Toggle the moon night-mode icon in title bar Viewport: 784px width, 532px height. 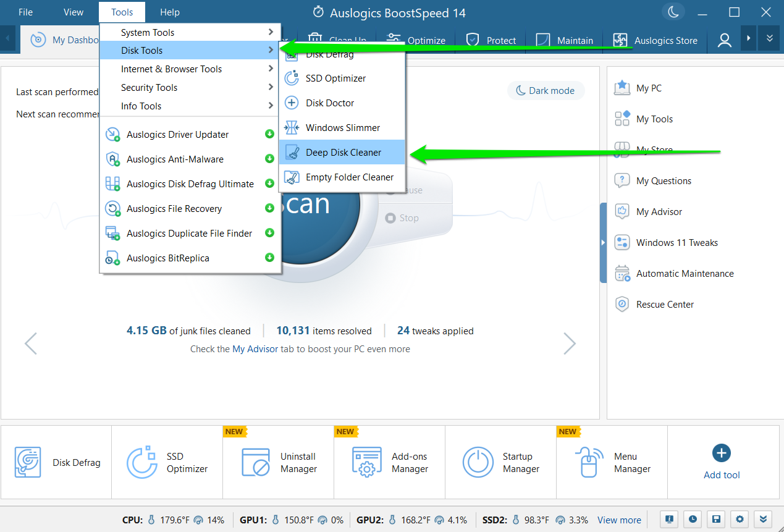pos(672,12)
